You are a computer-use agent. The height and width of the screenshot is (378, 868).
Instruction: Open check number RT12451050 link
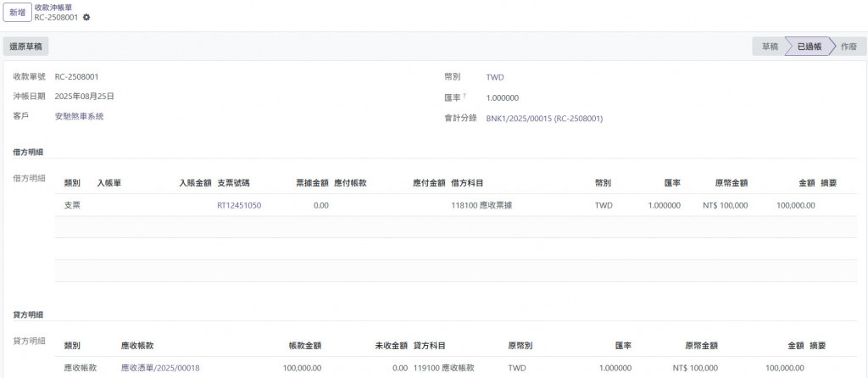(x=239, y=205)
